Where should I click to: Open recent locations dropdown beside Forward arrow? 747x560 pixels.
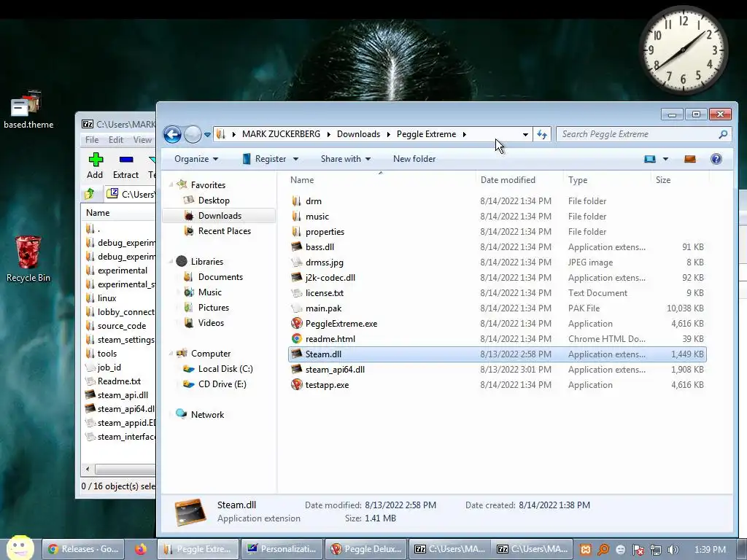tap(207, 135)
